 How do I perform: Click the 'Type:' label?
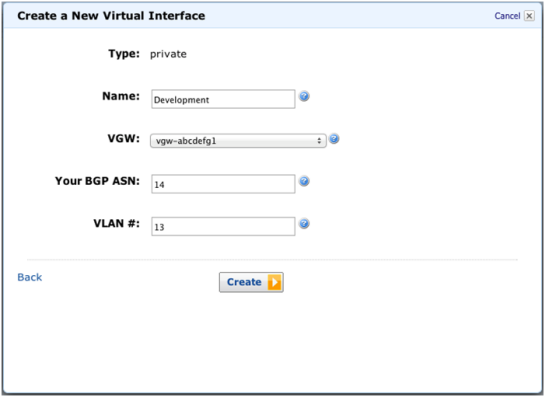[x=124, y=54]
